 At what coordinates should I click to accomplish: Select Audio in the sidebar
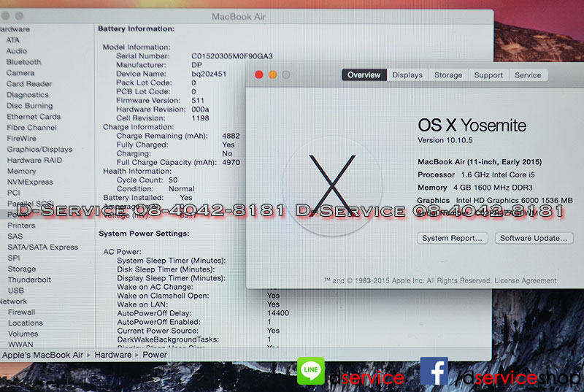pos(16,51)
